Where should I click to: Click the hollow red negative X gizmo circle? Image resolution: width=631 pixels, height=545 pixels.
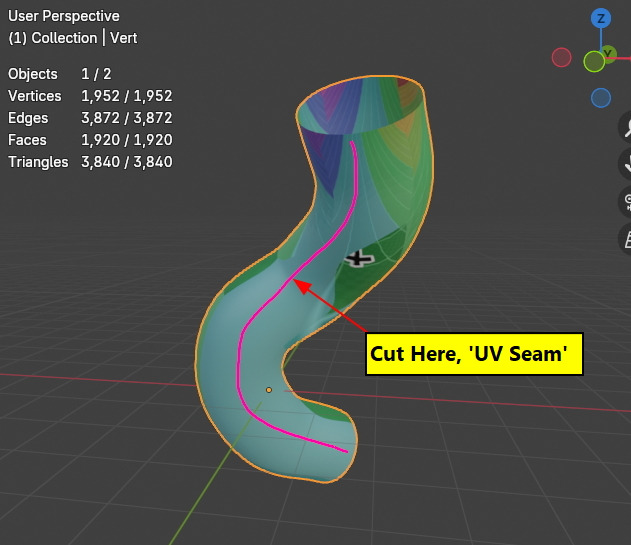(x=561, y=57)
